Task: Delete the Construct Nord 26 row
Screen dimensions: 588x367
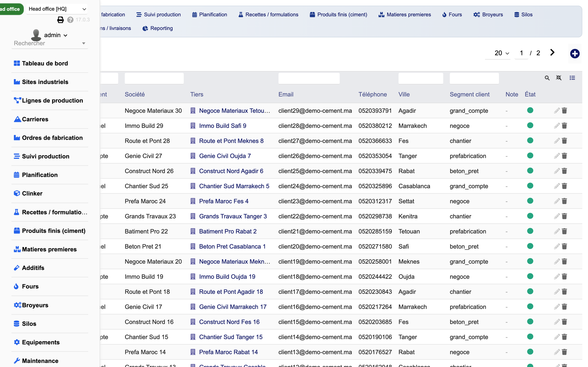Action: pyautogui.click(x=564, y=171)
